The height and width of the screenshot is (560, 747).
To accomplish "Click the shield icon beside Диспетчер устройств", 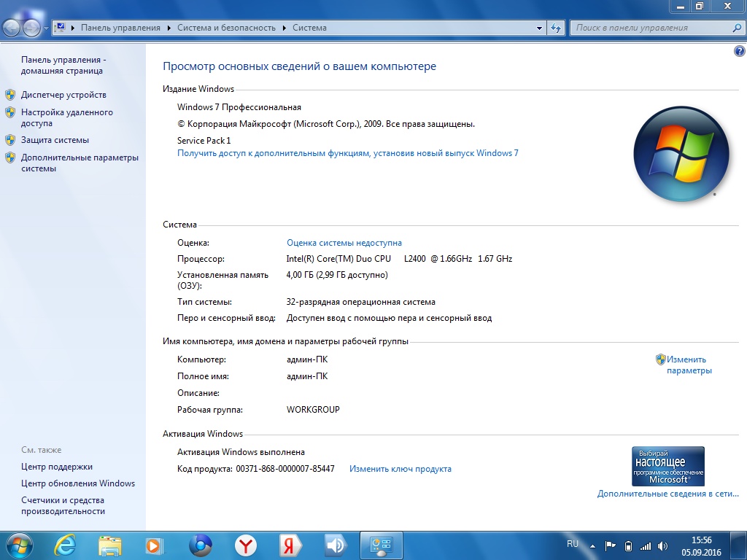I will (x=10, y=94).
